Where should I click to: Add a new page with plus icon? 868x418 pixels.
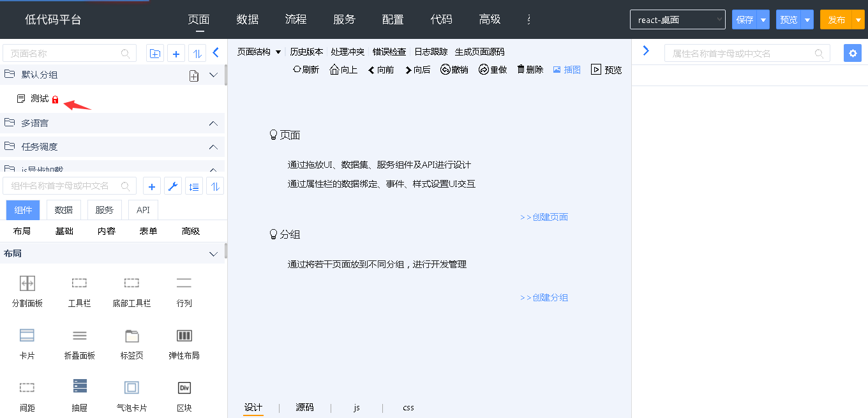coord(177,54)
